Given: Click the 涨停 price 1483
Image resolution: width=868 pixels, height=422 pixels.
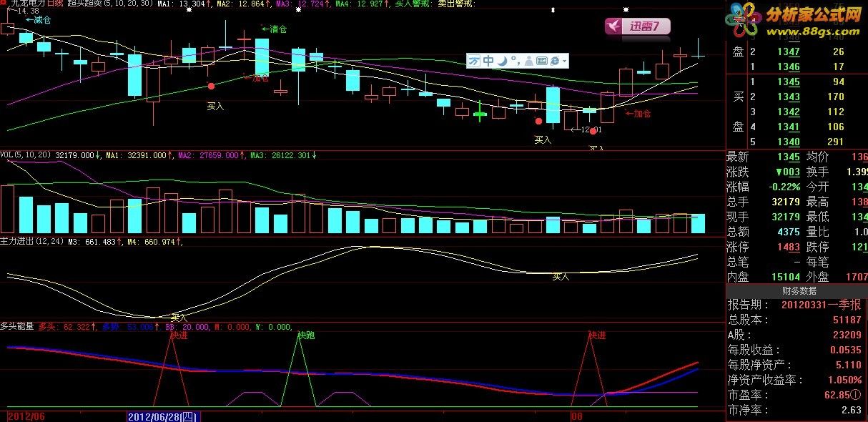Looking at the screenshot, I should click(788, 247).
